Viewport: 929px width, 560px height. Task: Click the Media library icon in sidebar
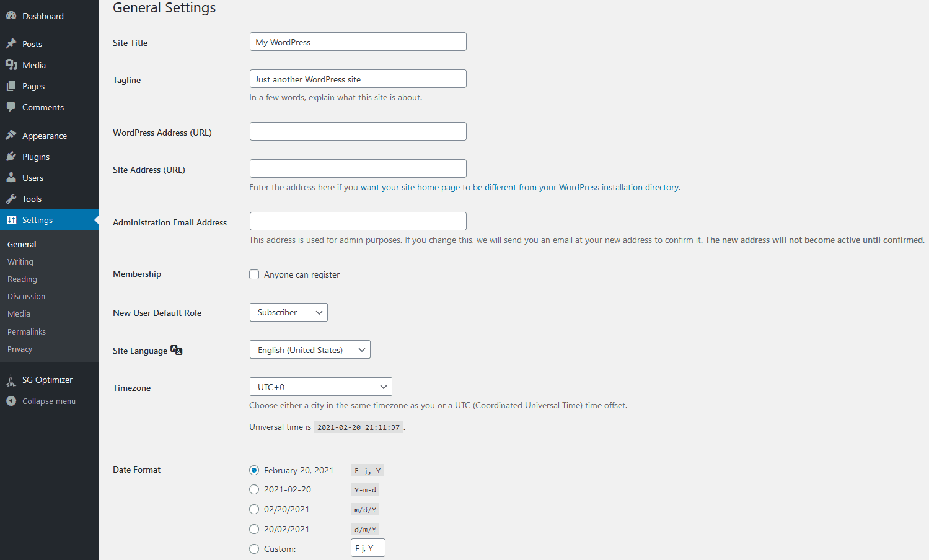pos(11,64)
